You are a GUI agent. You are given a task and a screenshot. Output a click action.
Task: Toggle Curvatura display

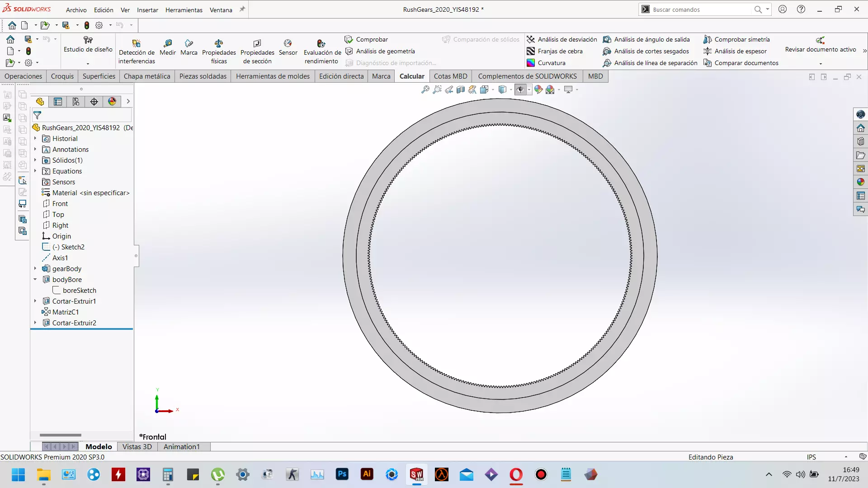[546, 63]
